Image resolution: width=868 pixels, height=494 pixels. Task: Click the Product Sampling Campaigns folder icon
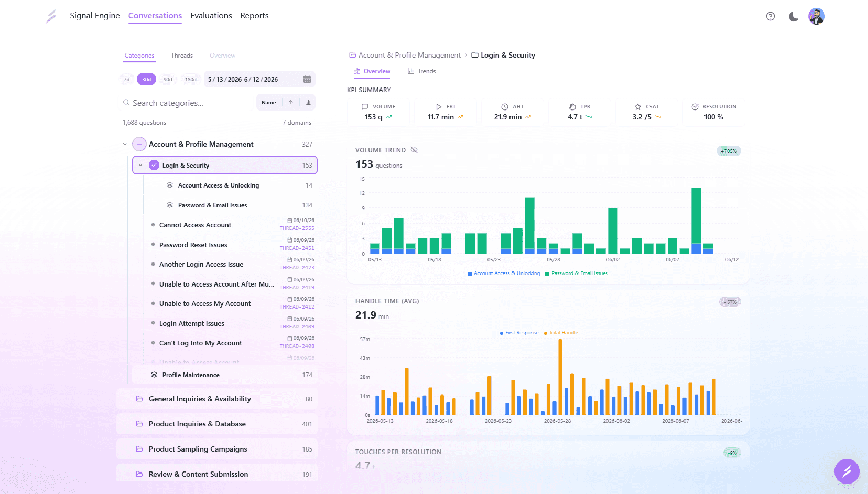tap(139, 449)
